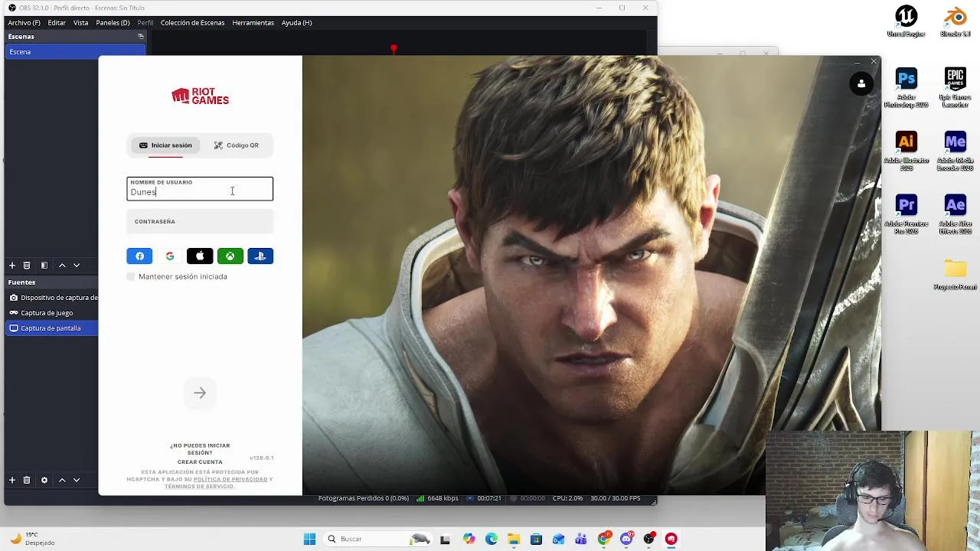
Task: Move scene up in Escenas toolbar
Action: (x=62, y=266)
